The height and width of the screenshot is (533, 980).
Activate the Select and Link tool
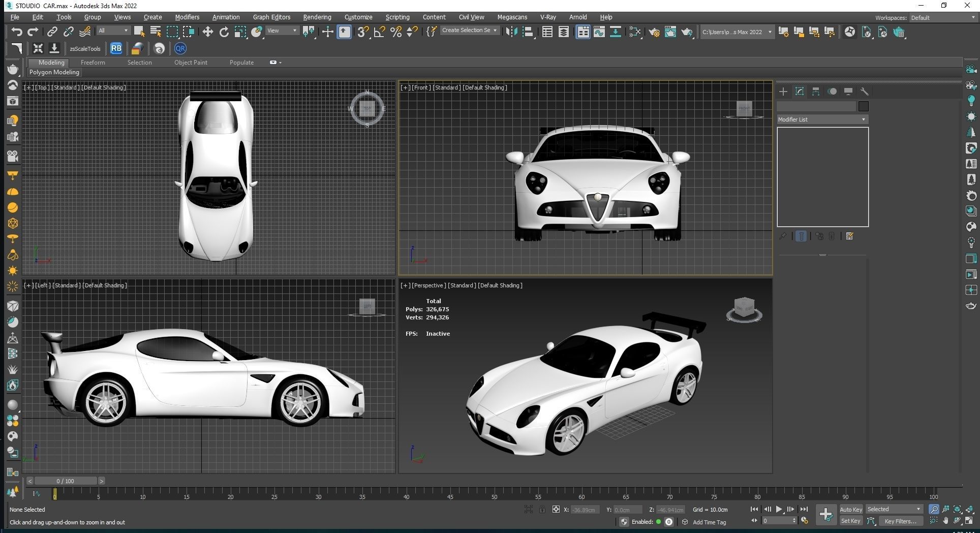click(52, 32)
